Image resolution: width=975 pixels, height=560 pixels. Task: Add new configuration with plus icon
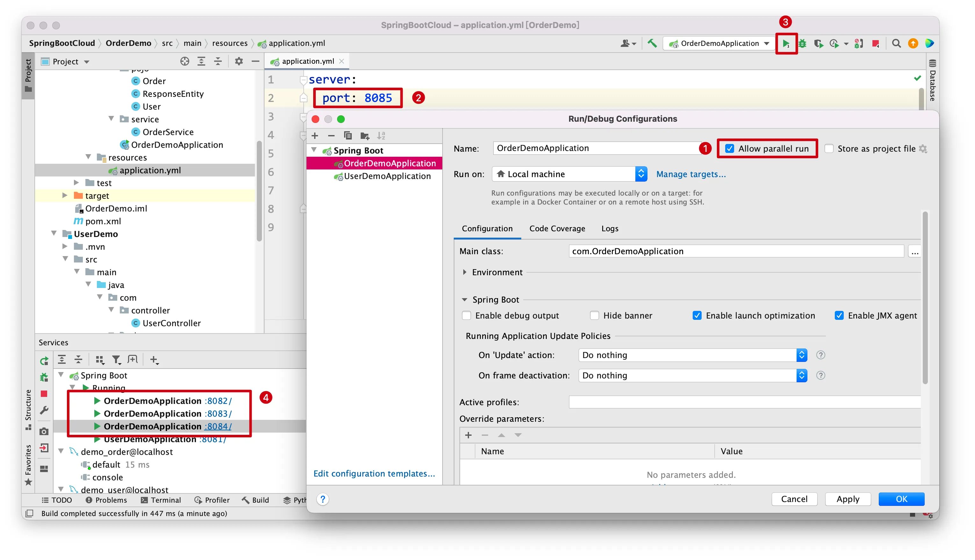(315, 136)
